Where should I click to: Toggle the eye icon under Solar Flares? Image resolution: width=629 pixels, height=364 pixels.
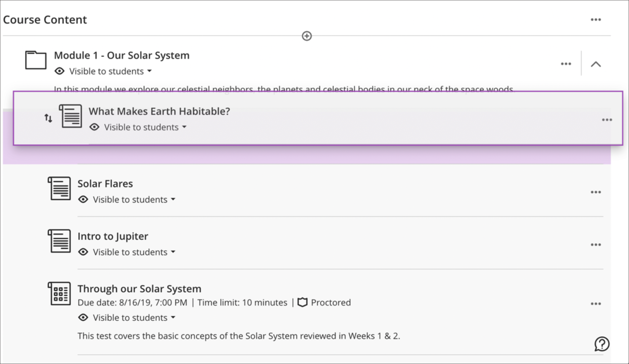point(83,200)
